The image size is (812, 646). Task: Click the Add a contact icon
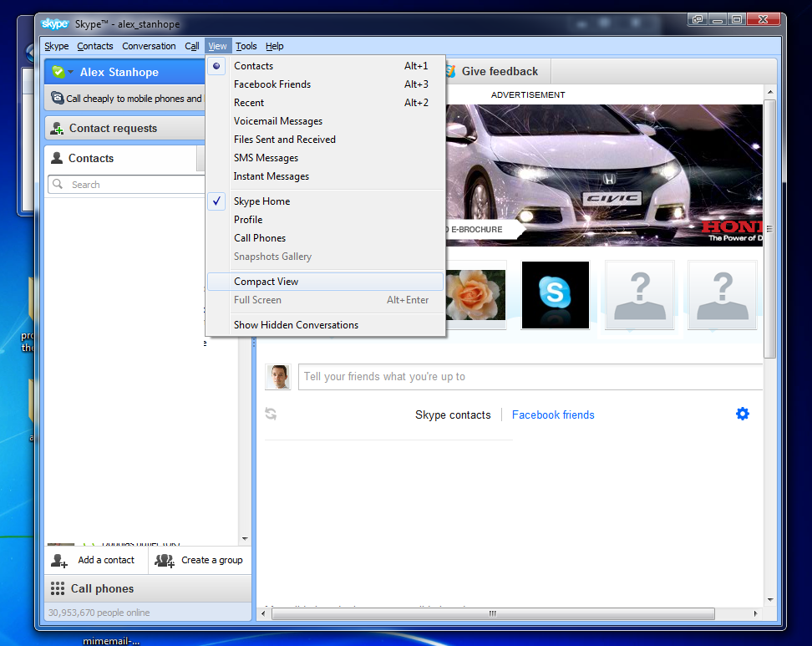point(59,561)
